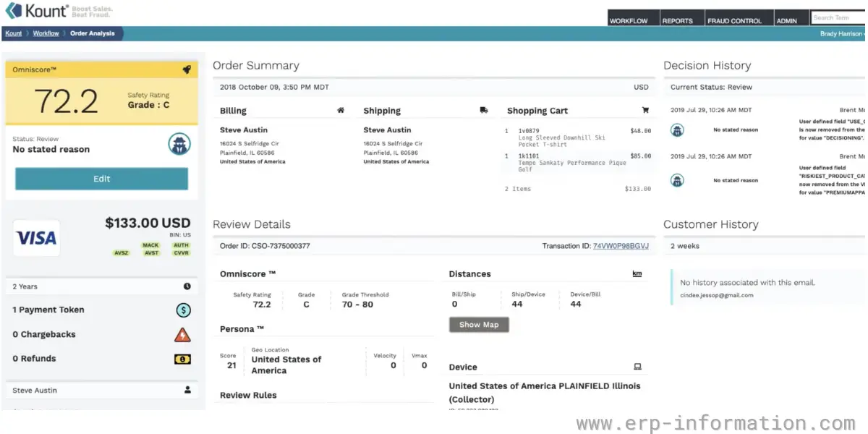Click the 1 Payment Token row
This screenshot has width=868, height=434.
click(x=102, y=310)
